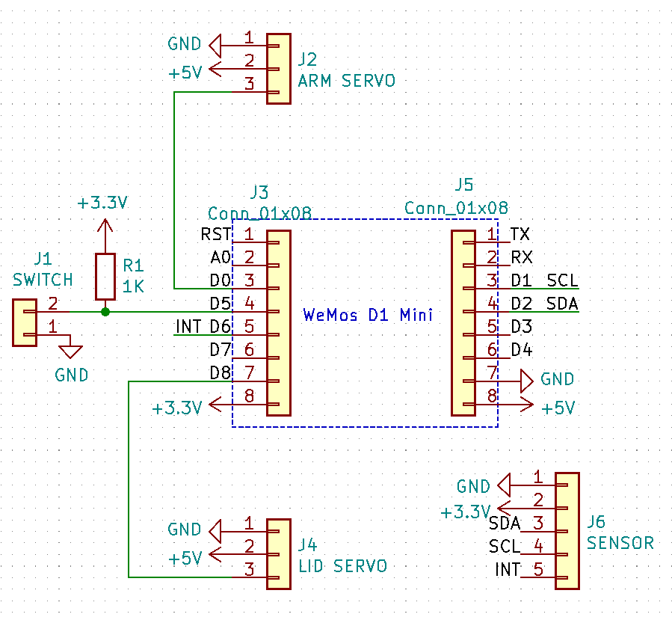This screenshot has width=672, height=617.
Task: Select the J4 LID SERVO connector symbol
Action: coord(279,554)
